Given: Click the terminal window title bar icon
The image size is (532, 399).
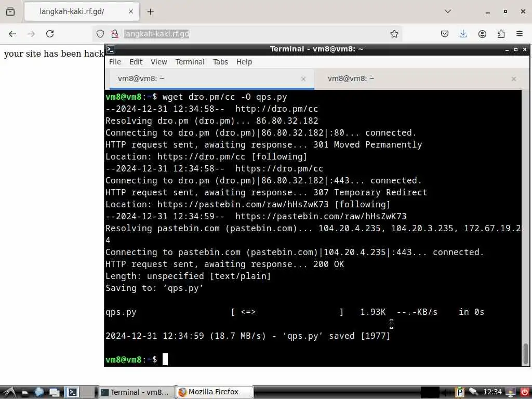Looking at the screenshot, I should pos(110,49).
